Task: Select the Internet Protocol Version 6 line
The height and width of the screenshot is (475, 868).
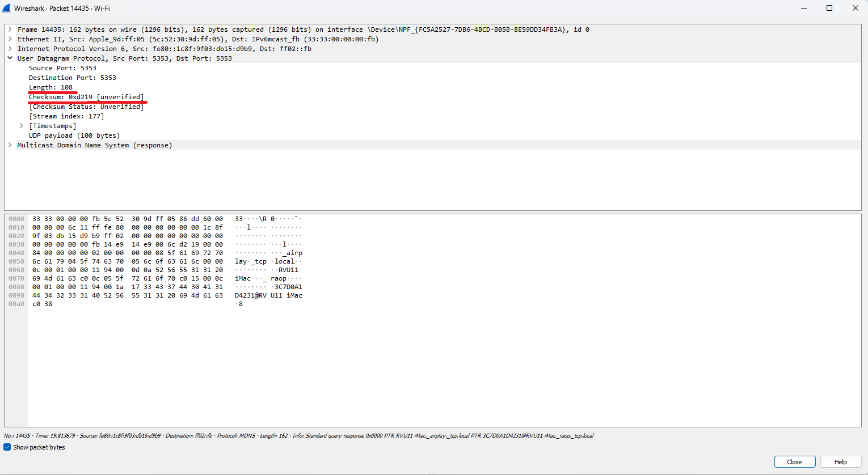Action: (165, 49)
